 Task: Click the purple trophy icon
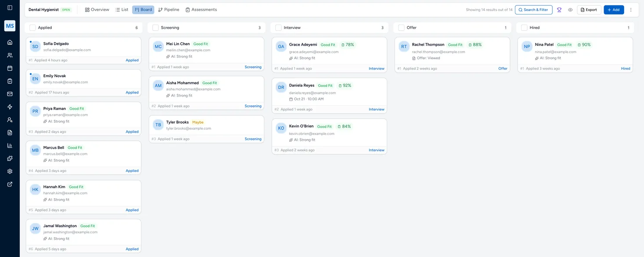pos(559,10)
